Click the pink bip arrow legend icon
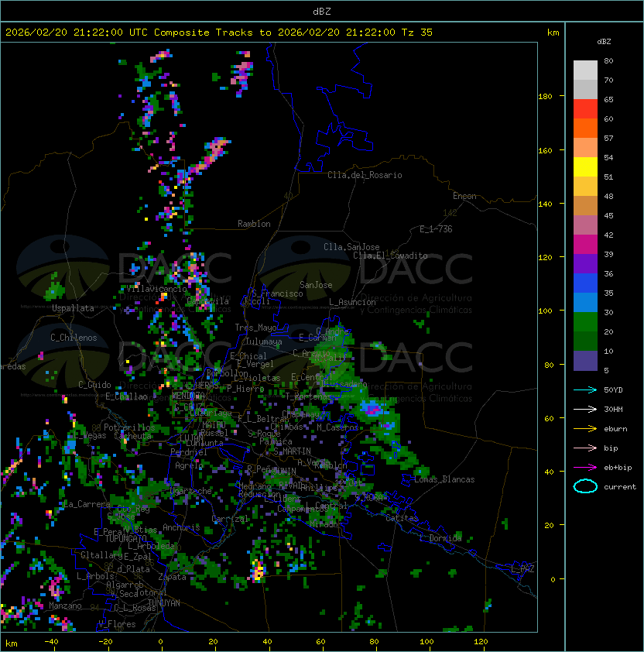The height and width of the screenshot is (652, 644). pos(585,448)
